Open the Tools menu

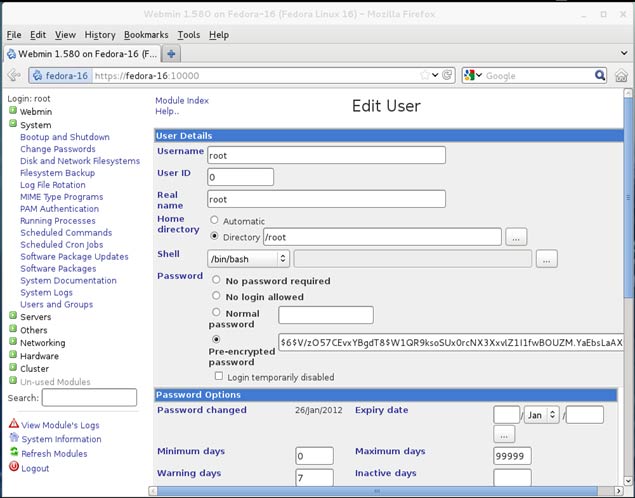pyautogui.click(x=189, y=35)
